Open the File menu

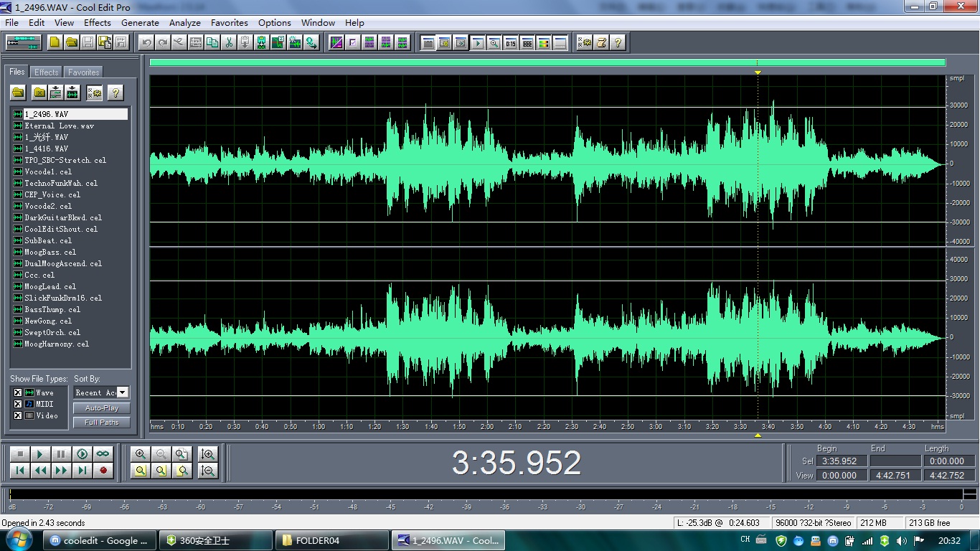[11, 22]
